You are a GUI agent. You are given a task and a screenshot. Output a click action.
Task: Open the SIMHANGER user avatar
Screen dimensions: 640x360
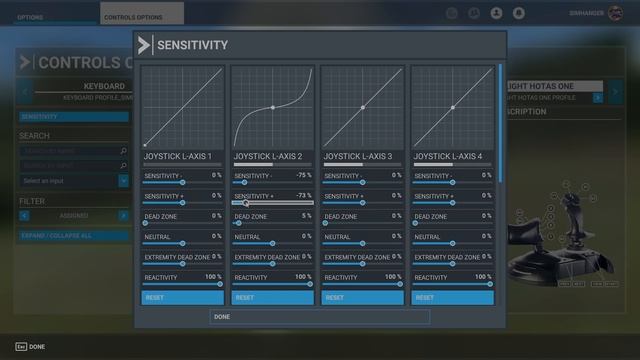click(616, 13)
